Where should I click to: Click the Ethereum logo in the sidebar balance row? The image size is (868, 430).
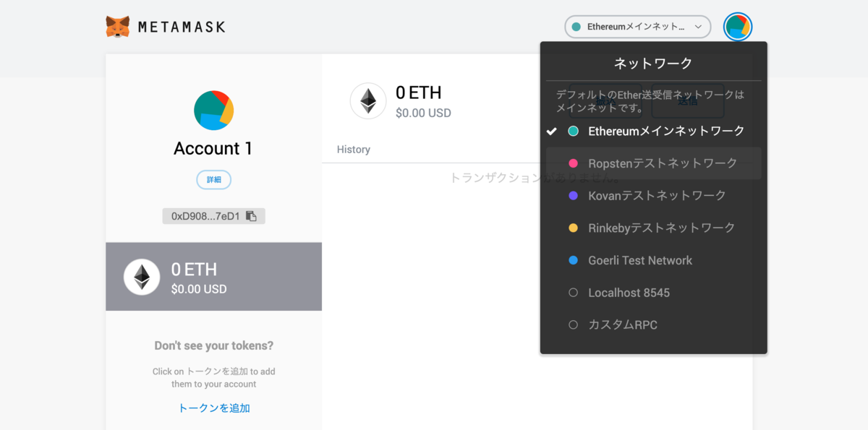point(142,277)
